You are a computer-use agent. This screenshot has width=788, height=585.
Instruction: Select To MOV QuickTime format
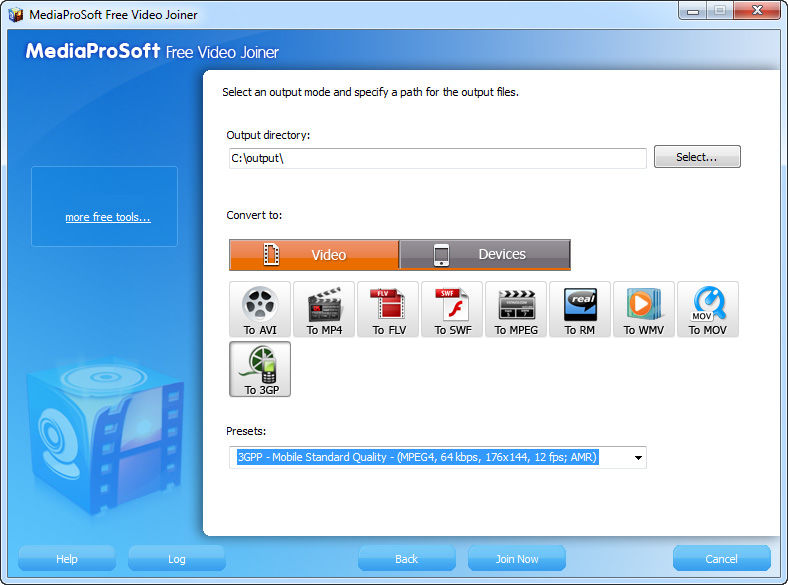coord(708,309)
